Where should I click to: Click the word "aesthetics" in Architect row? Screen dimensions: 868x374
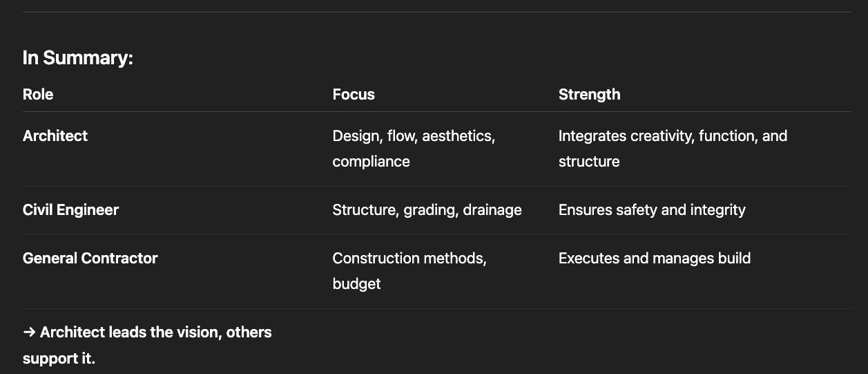click(458, 136)
